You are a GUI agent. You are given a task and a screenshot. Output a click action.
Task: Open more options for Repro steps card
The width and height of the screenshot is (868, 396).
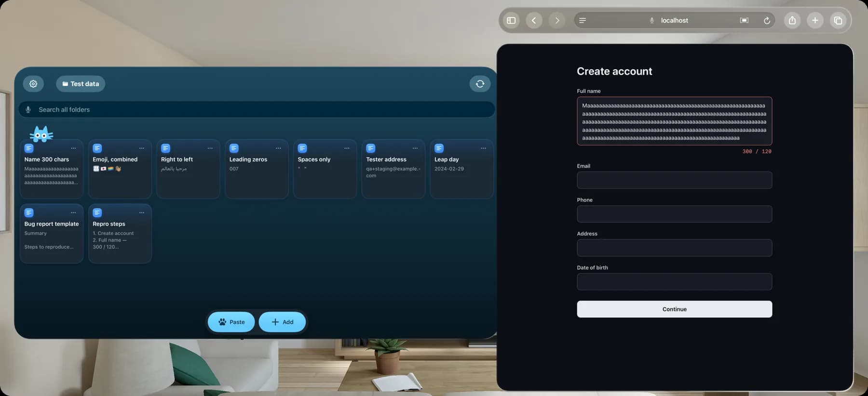[x=142, y=213]
